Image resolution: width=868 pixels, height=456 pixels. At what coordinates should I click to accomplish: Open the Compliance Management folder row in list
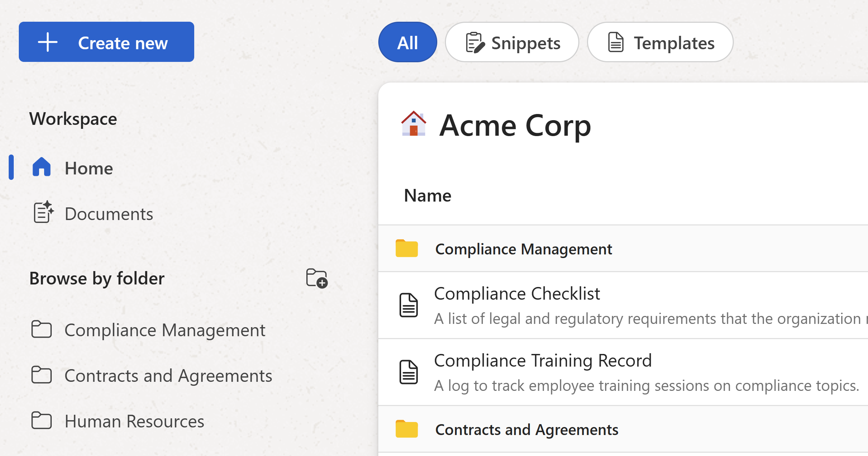623,249
